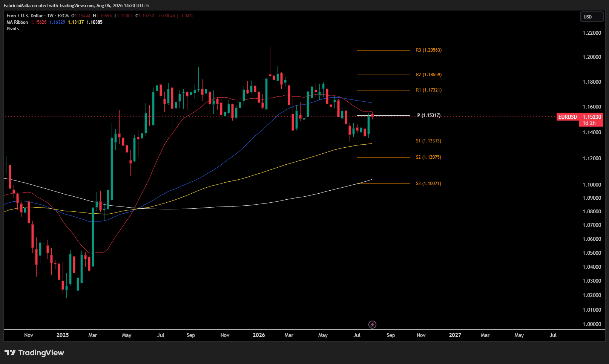The height and width of the screenshot is (364, 609).
Task: Click the 1.02000 price scale label
Action: click(592, 295)
